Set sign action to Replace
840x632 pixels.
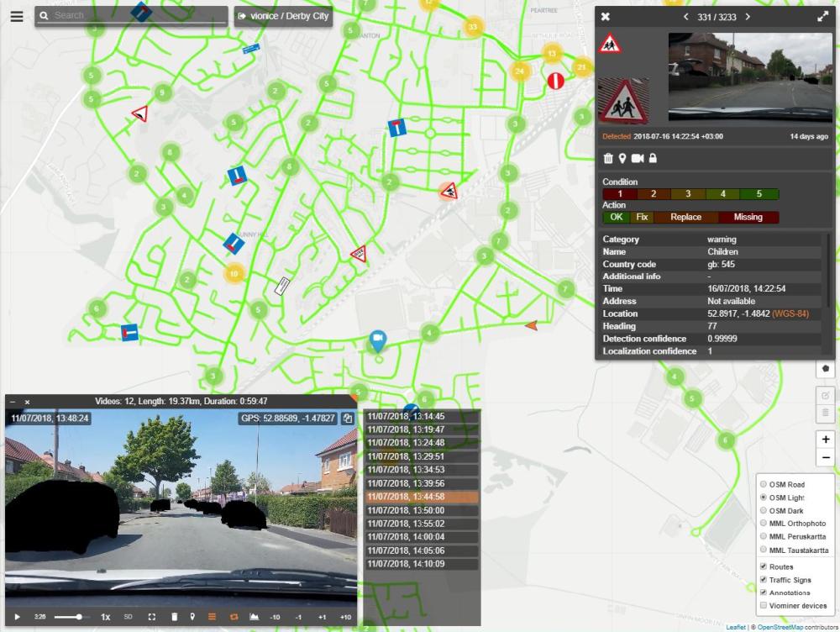[x=685, y=217]
